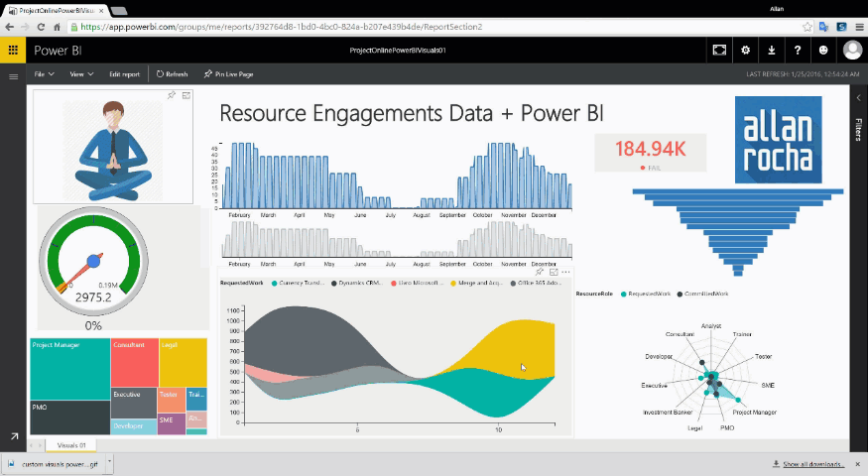Click the expand arrow at bottom left
The width and height of the screenshot is (868, 476).
[14, 436]
